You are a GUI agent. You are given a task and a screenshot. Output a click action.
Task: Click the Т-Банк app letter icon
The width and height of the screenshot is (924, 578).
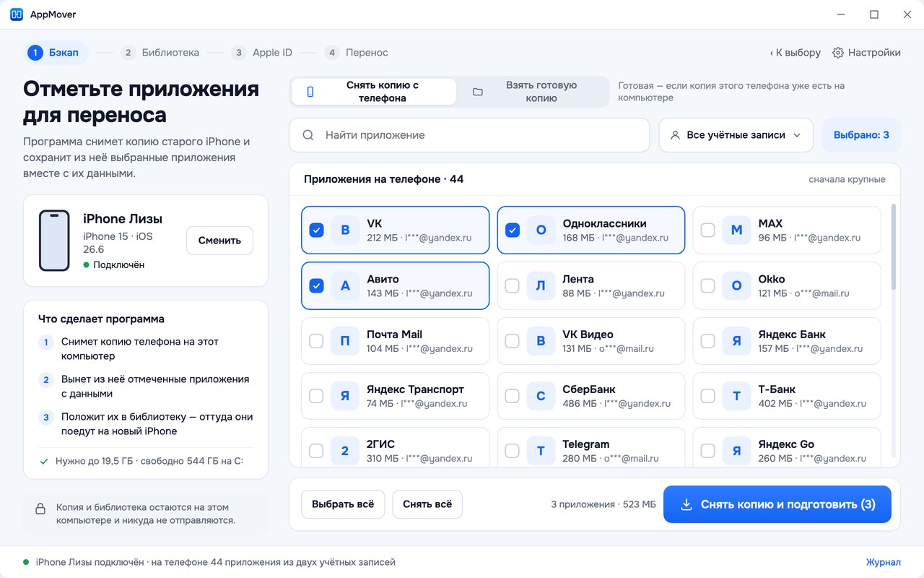tap(737, 396)
